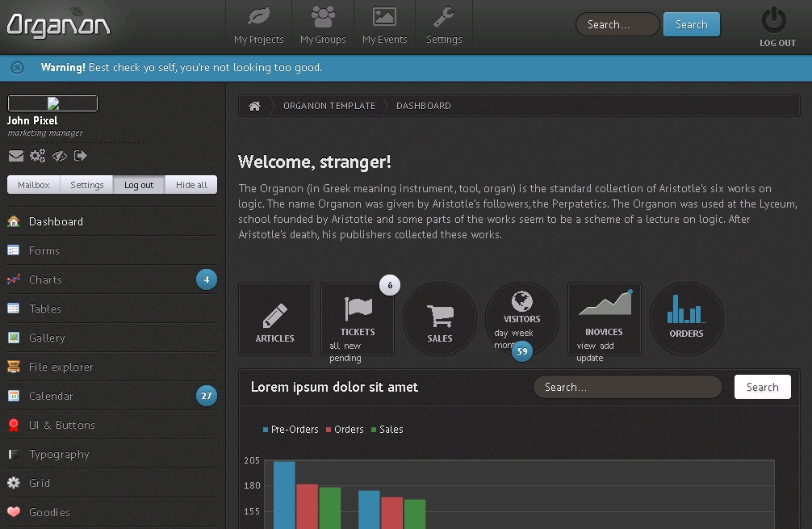This screenshot has height=529, width=812.
Task: Click the white Search button in chart panel
Action: [762, 388]
